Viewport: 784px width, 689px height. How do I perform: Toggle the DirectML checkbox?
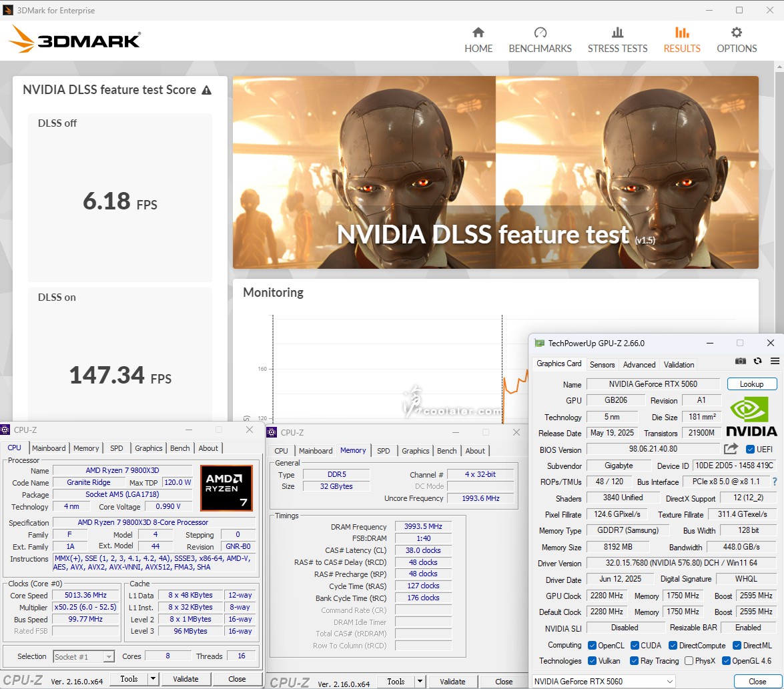pos(737,645)
